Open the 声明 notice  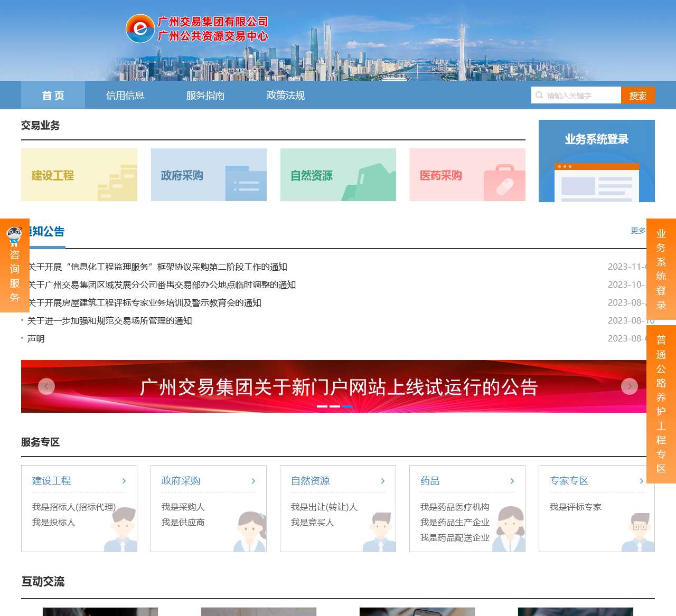(36, 338)
